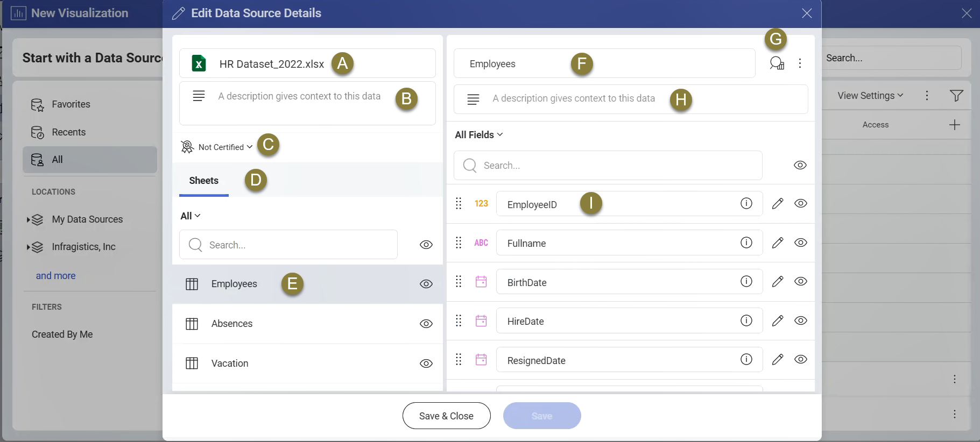Toggle visibility of the Employees sheet

[x=426, y=284]
